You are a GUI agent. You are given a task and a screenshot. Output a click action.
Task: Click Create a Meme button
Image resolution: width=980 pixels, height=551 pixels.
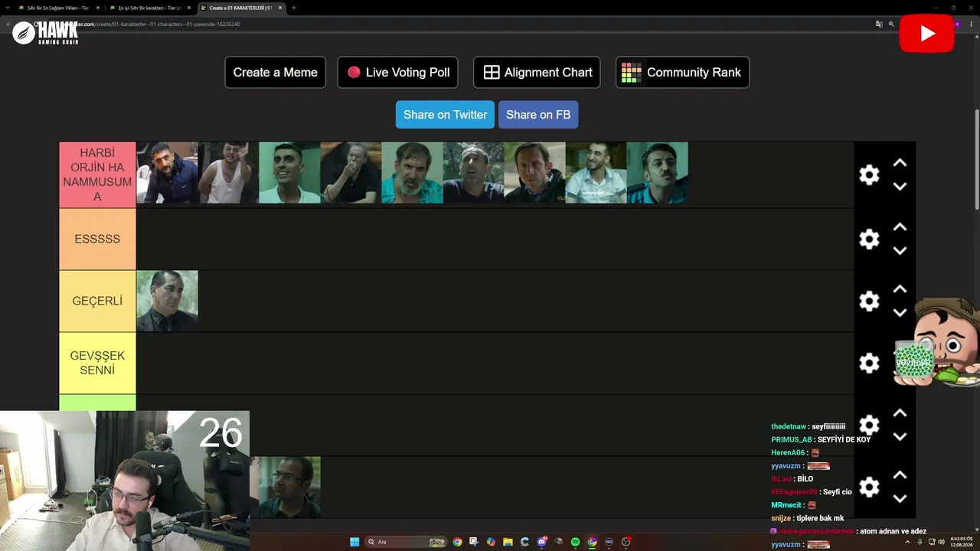click(275, 72)
